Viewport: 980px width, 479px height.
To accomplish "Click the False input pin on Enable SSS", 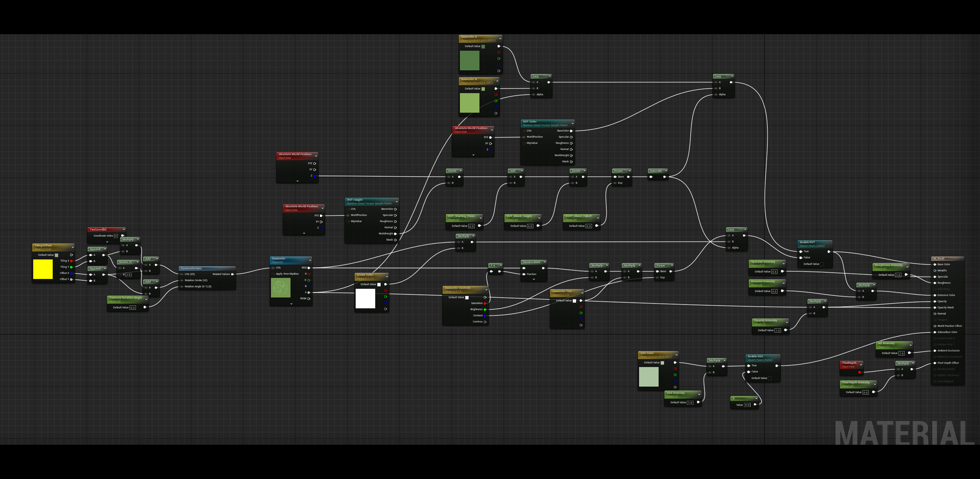I will (749, 372).
